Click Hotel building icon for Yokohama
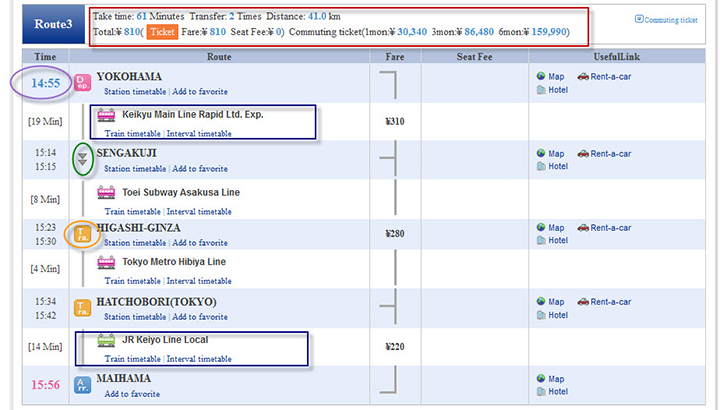The width and height of the screenshot is (720, 410). click(x=541, y=90)
